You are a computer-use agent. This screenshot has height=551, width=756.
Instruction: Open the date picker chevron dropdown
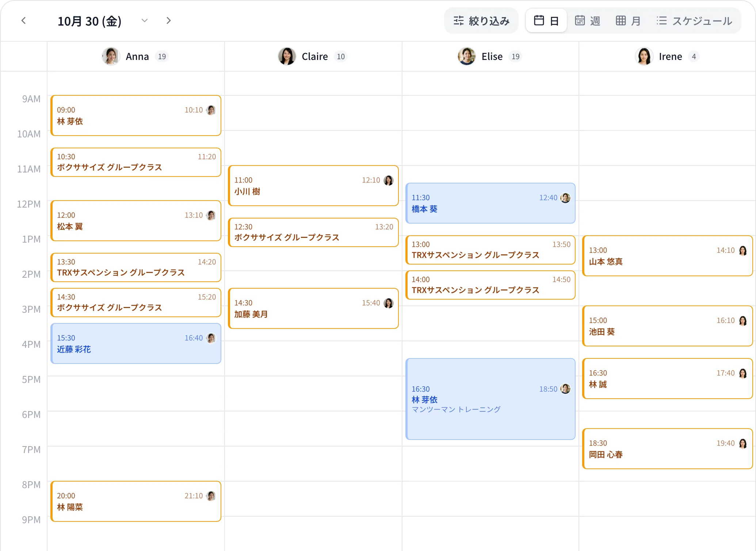click(x=145, y=21)
